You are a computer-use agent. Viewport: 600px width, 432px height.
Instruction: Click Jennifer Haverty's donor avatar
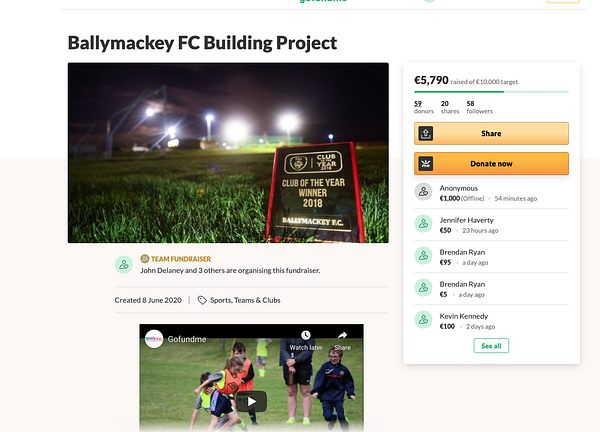point(423,223)
